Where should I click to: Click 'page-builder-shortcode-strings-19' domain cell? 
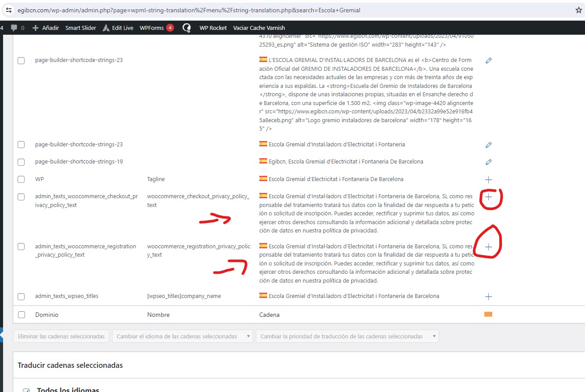coord(79,162)
